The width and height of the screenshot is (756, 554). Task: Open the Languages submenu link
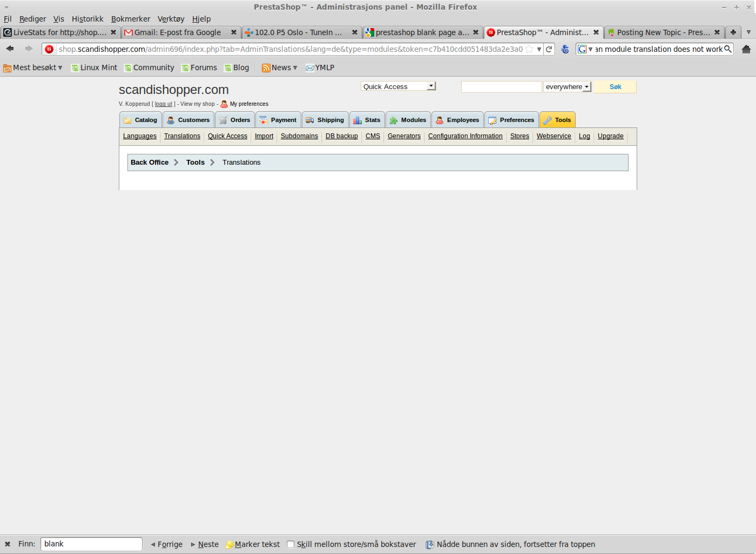140,136
